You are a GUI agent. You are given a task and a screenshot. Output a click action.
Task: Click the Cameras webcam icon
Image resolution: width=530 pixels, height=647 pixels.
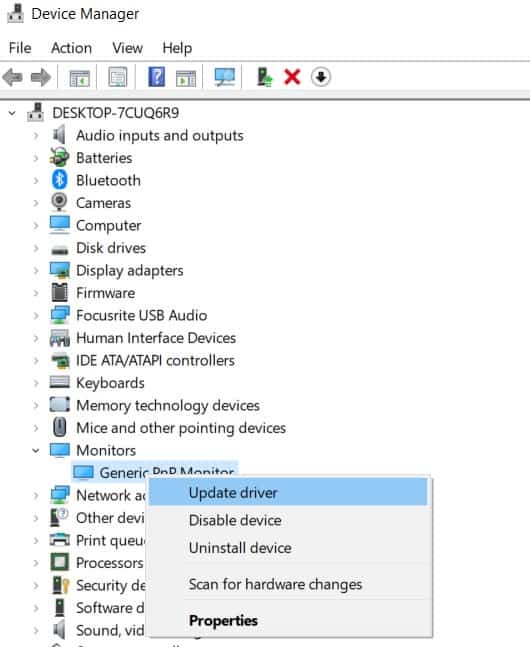(59, 203)
